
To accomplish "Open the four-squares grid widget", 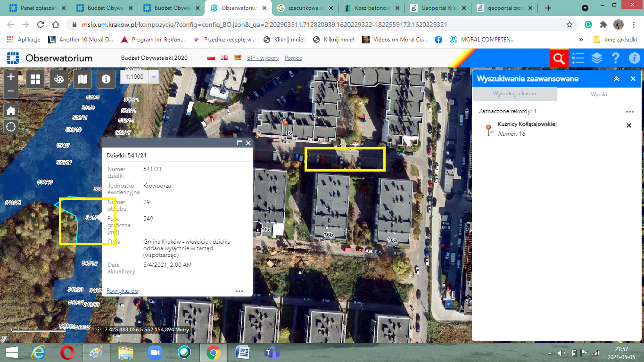I will [35, 79].
